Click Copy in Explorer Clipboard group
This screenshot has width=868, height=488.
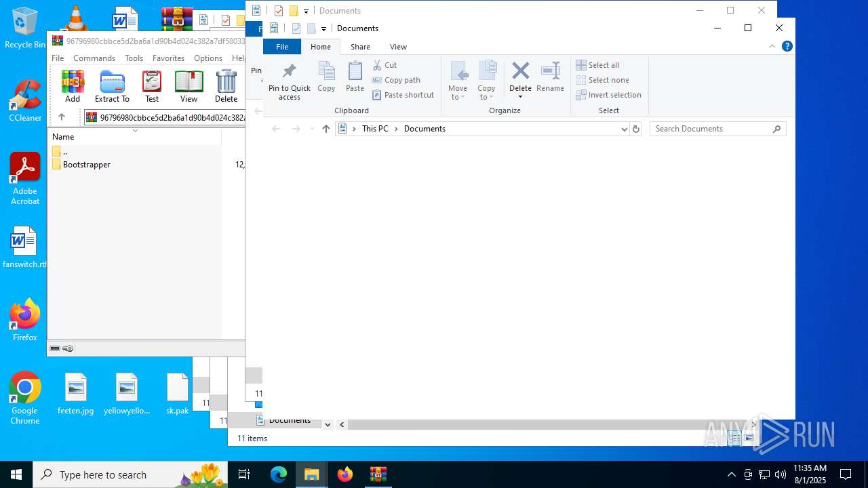(326, 77)
